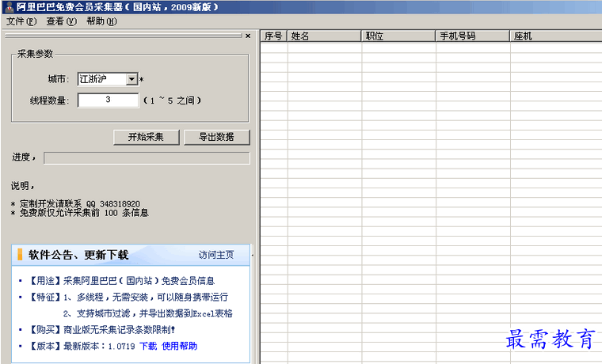Sort by the 序号 column header
This screenshot has height=364, width=602.
coord(274,36)
